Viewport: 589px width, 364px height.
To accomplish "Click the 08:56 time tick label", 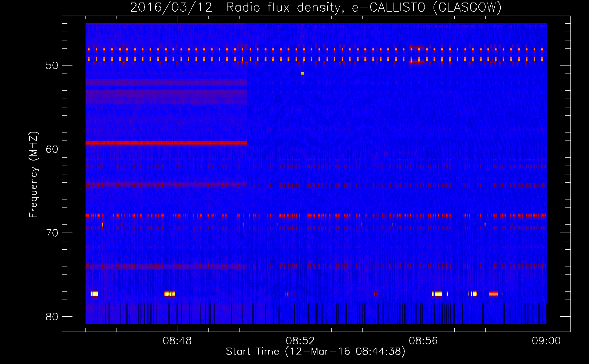I will 423,341.
